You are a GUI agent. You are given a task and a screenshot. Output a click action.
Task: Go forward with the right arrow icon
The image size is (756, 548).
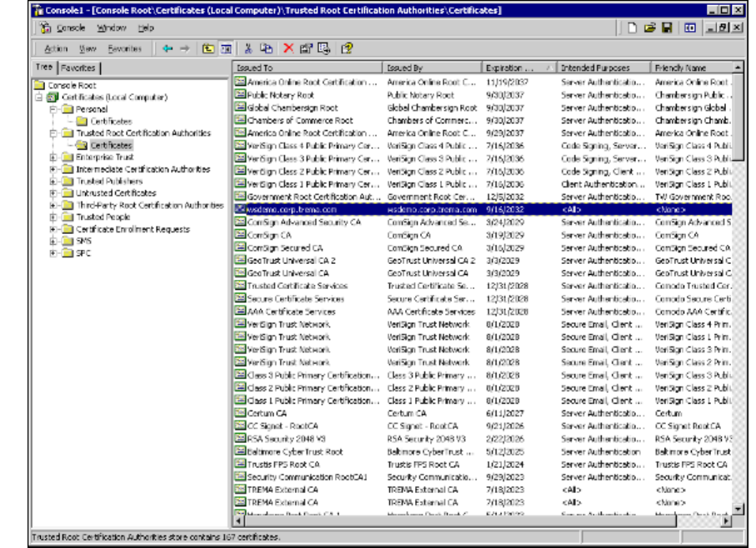coord(185,48)
